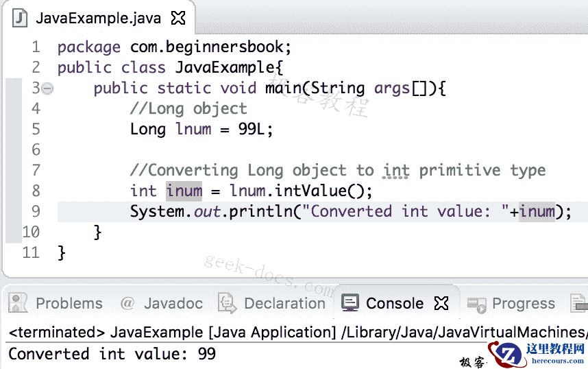This screenshot has width=588, height=369.
Task: Click underlined word 'int' in comment
Action: coord(396,170)
